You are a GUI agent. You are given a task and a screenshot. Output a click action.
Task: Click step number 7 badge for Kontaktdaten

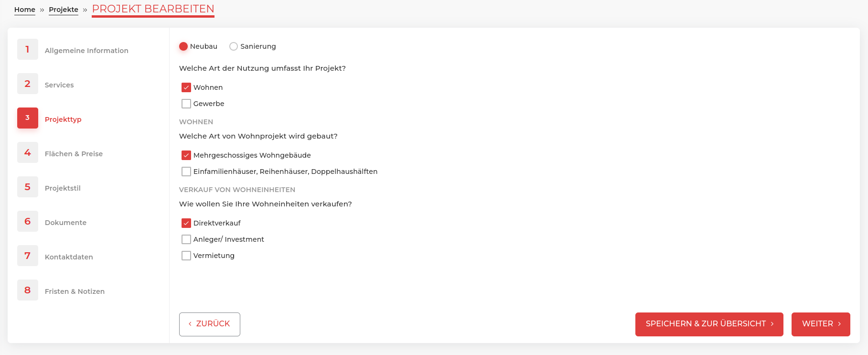[x=28, y=256]
